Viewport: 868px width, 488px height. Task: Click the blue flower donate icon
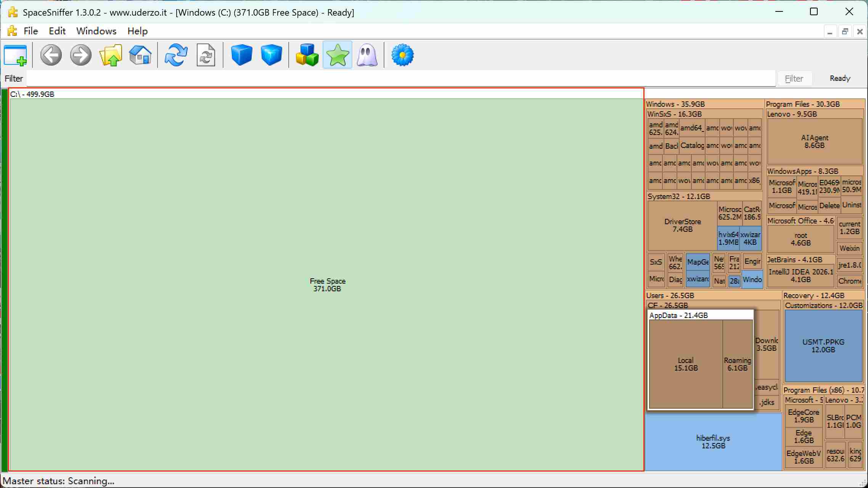point(403,55)
